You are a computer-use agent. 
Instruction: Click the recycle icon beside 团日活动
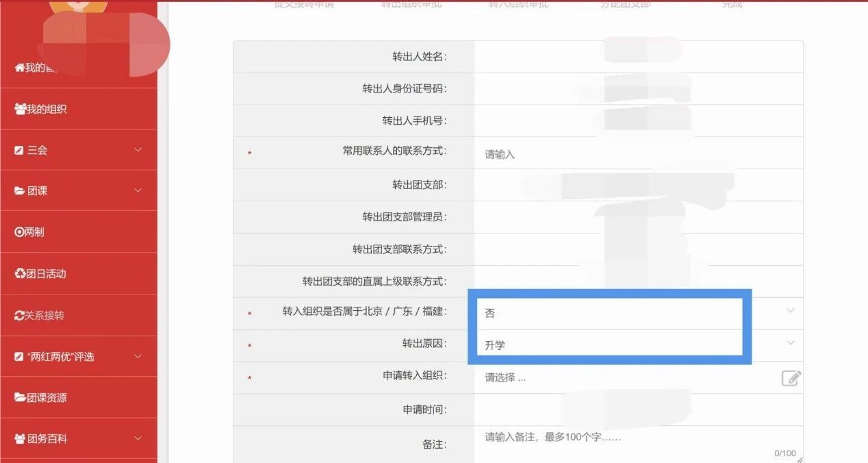coord(20,274)
